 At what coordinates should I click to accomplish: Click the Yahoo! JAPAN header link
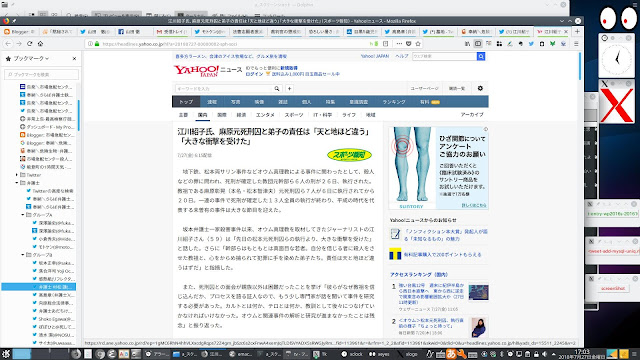pyautogui.click(x=375, y=56)
